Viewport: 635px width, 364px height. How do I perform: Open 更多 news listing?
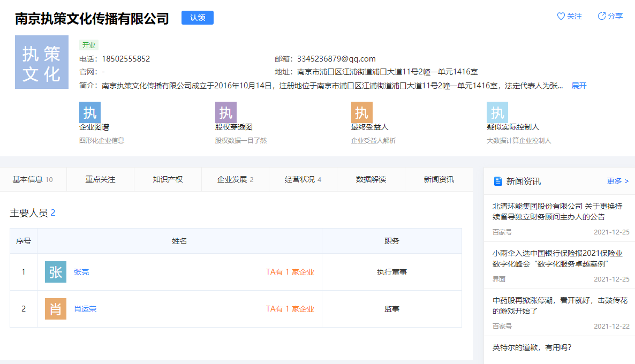(617, 181)
